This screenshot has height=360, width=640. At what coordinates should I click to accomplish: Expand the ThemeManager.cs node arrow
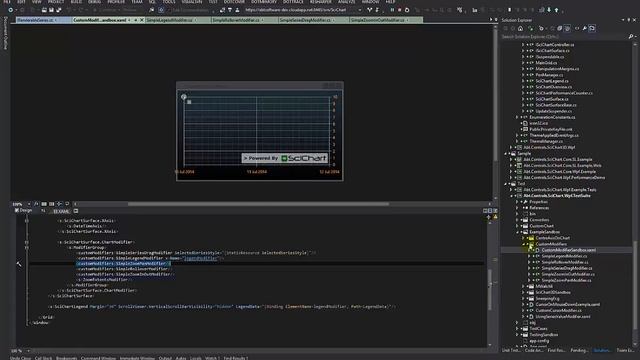[517, 141]
